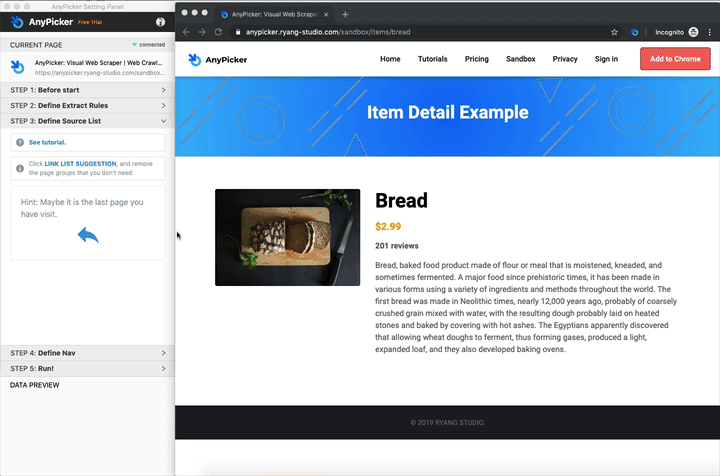Click the © 2019 RYANG STUDIO footer text

[448, 423]
